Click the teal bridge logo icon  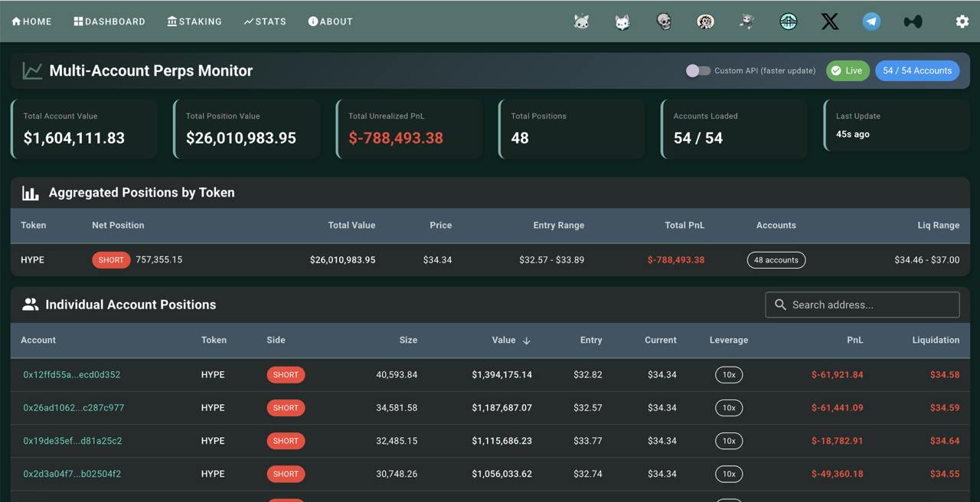[788, 21]
